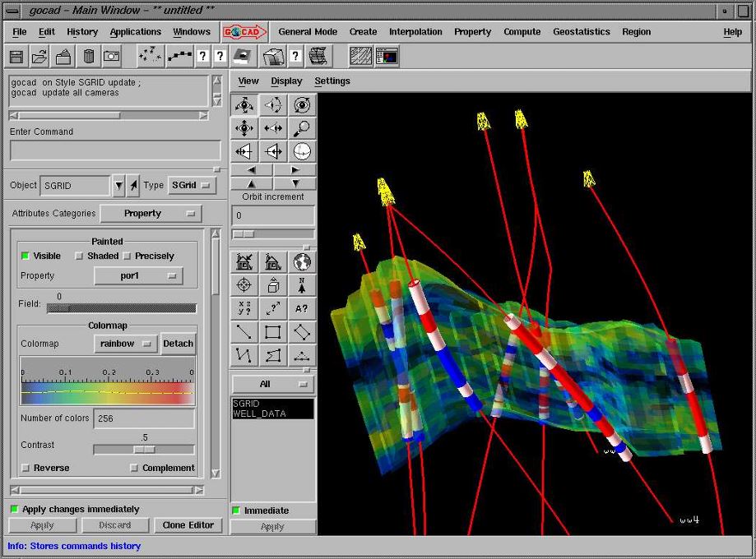756x559 pixels.
Task: Click the Number of colors field
Action: tap(144, 418)
